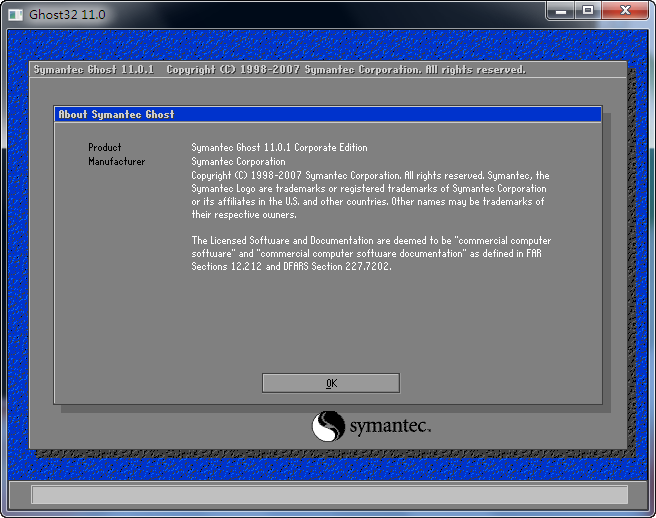Image resolution: width=656 pixels, height=518 pixels.
Task: Click the copyright notice paragraph
Action: coord(369,195)
